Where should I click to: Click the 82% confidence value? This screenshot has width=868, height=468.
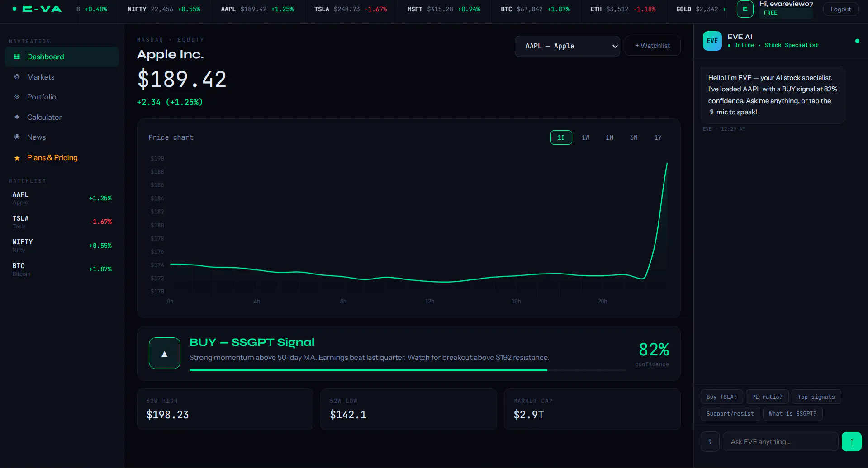pyautogui.click(x=654, y=350)
